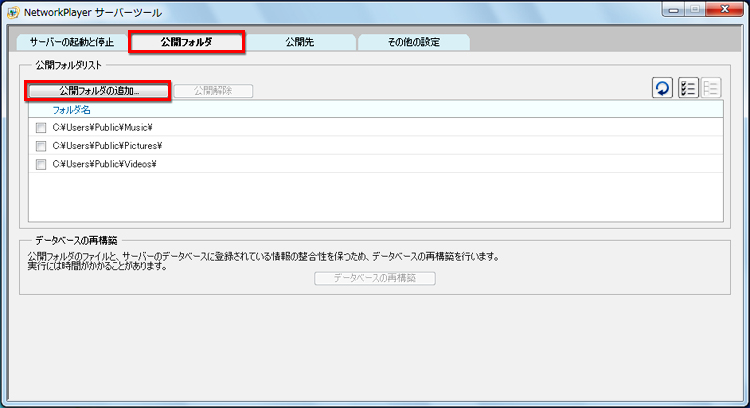
Task: Click the select all checklist icon
Action: pos(688,88)
